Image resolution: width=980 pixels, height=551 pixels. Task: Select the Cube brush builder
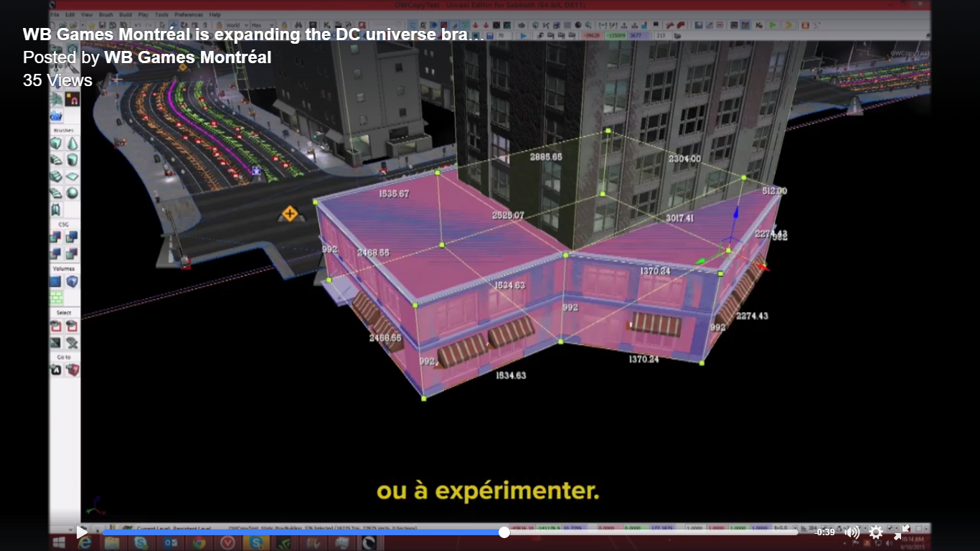tap(56, 143)
